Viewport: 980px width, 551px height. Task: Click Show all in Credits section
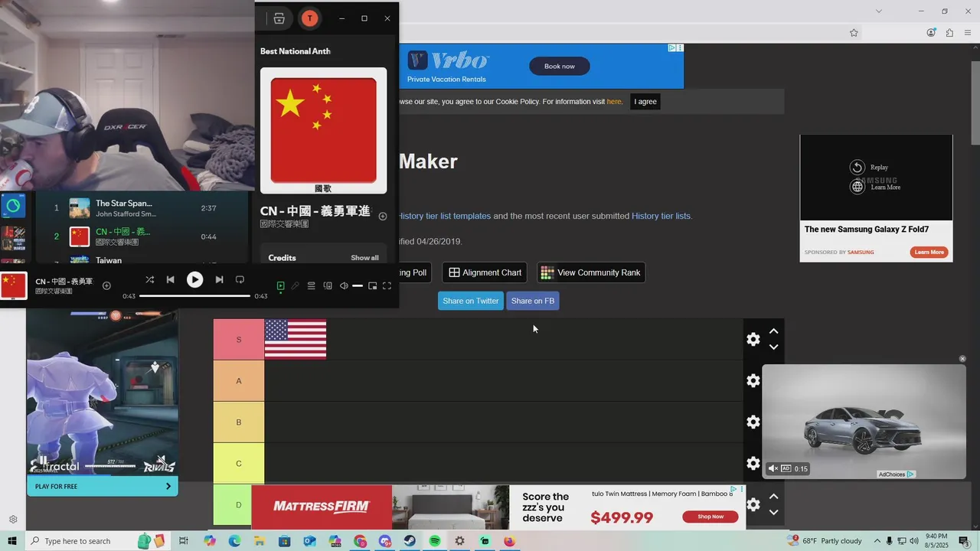364,258
